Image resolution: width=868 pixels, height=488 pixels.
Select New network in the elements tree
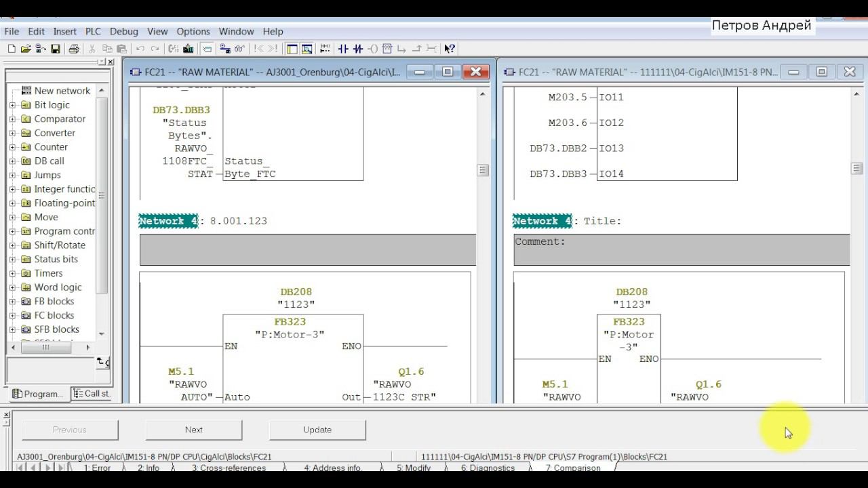(x=62, y=91)
